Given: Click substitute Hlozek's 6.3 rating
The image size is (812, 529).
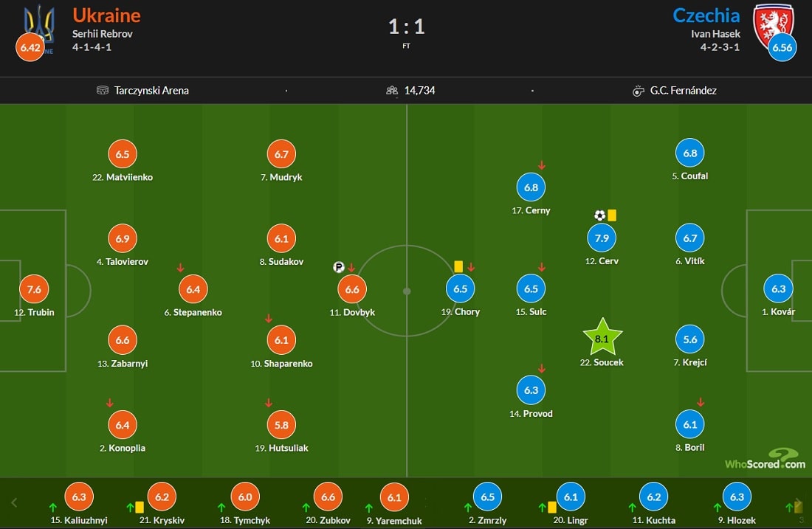Looking at the screenshot, I should pyautogui.click(x=737, y=497).
